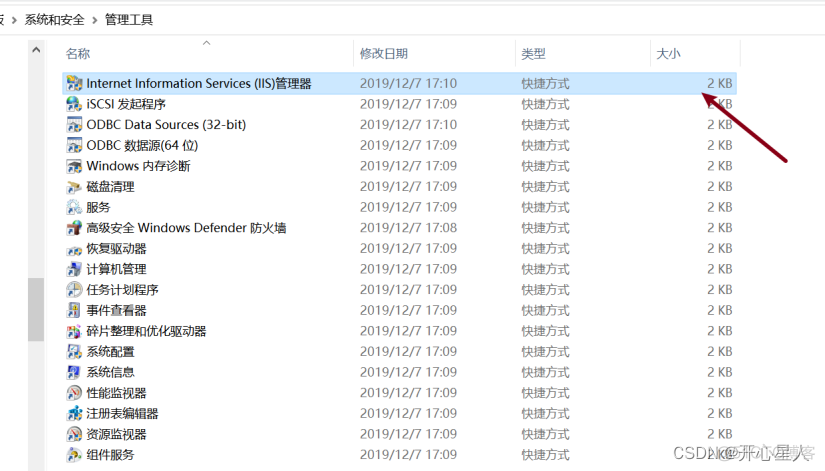This screenshot has height=471, width=825.
Task: Expand breadcrumb chevron before 系统和安全
Action: pyautogui.click(x=14, y=21)
